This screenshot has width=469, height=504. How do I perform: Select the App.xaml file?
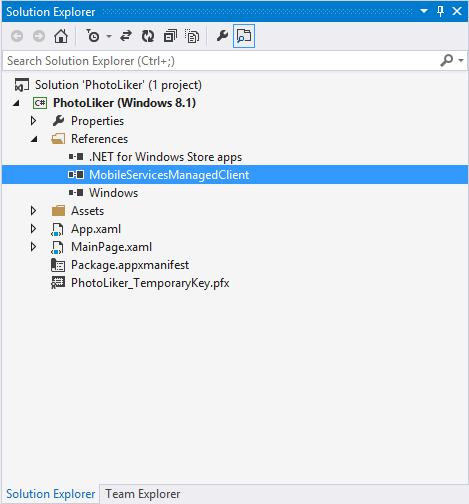96,229
